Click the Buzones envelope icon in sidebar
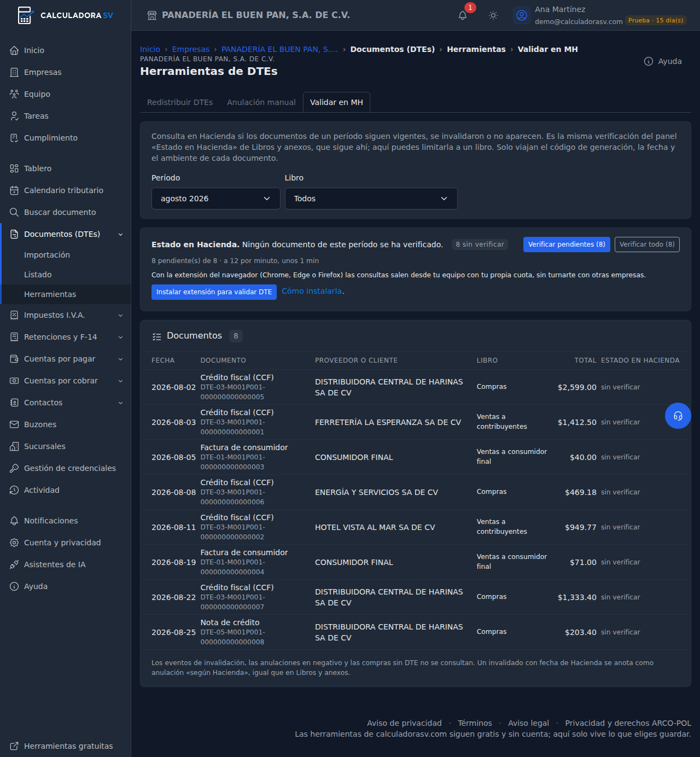Viewport: 700px width, 757px height. [x=14, y=424]
